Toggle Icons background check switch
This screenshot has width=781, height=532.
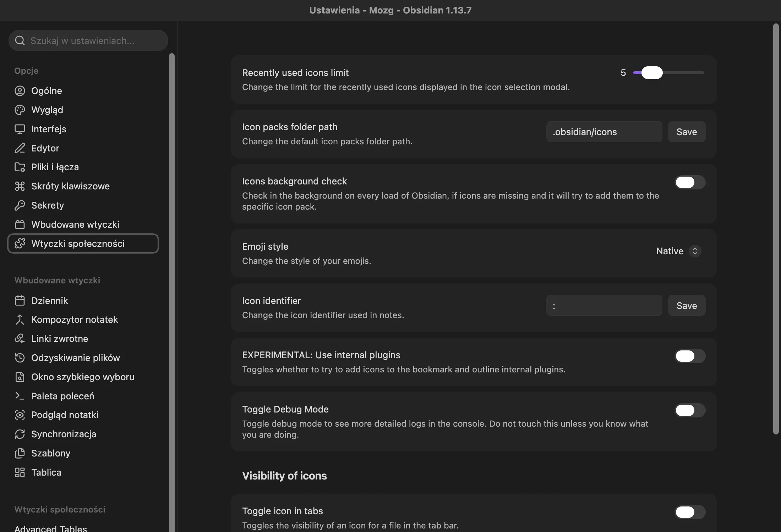click(x=690, y=182)
